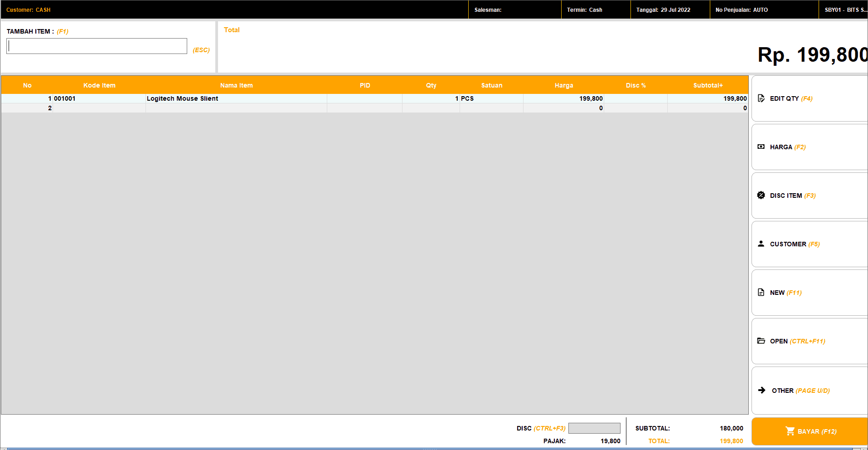Open HARGA (F2) price button
868x450 pixels.
(x=810, y=147)
